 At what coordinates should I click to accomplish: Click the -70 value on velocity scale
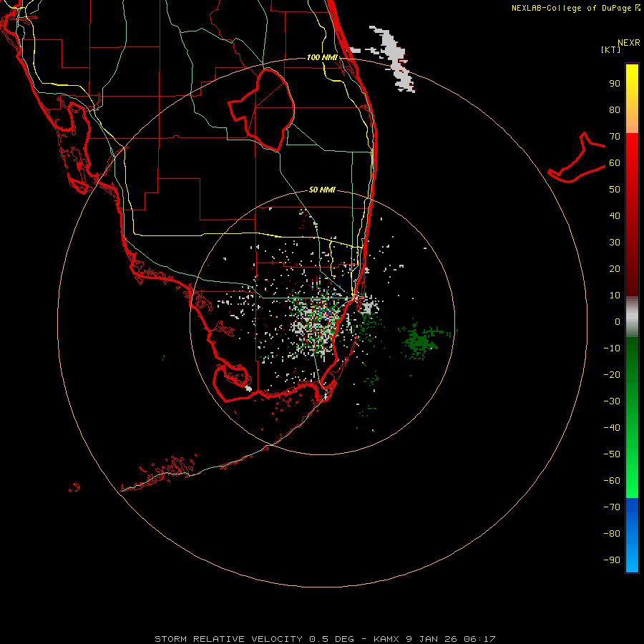point(612,507)
